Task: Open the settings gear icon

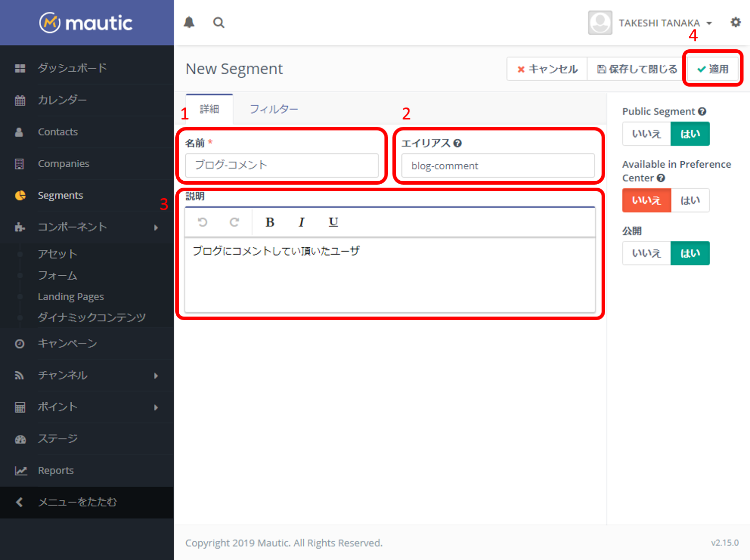Action: point(735,22)
